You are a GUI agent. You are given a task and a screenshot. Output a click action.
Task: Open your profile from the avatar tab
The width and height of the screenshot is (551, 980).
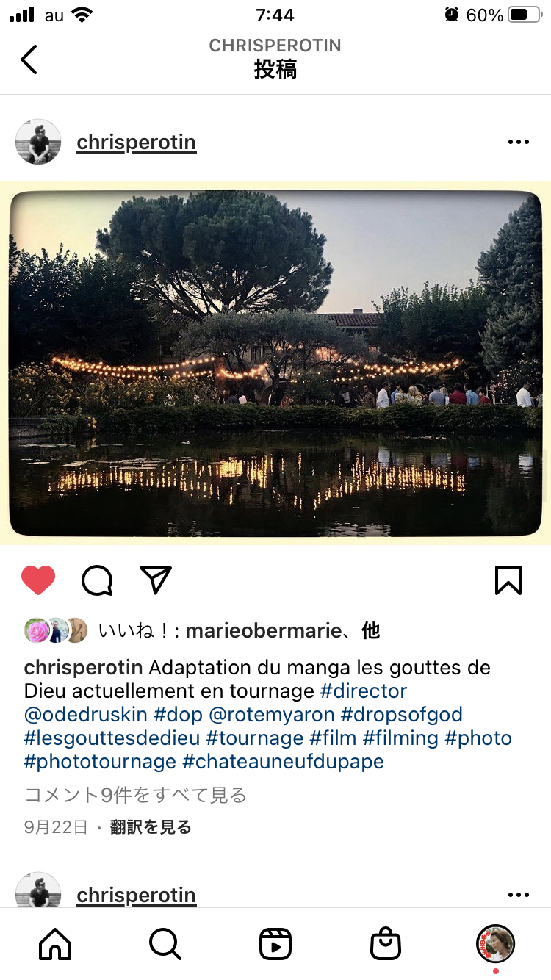coord(496,944)
